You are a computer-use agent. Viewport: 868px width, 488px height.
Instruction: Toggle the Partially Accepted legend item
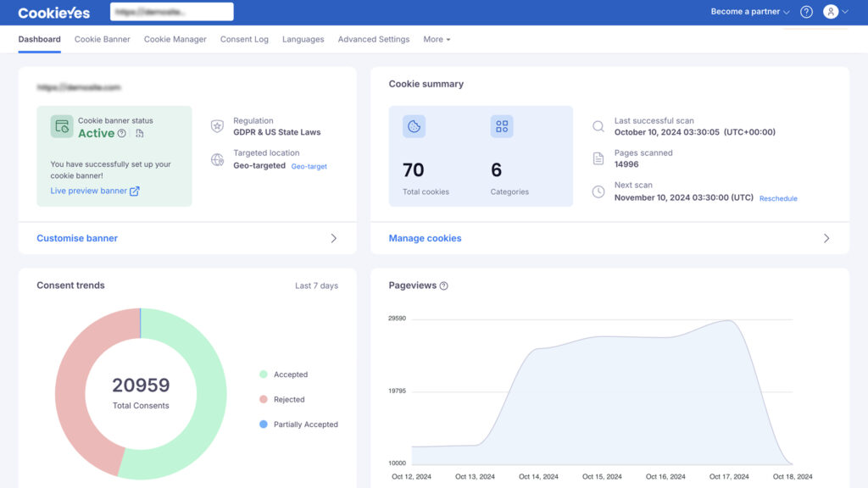pos(298,424)
